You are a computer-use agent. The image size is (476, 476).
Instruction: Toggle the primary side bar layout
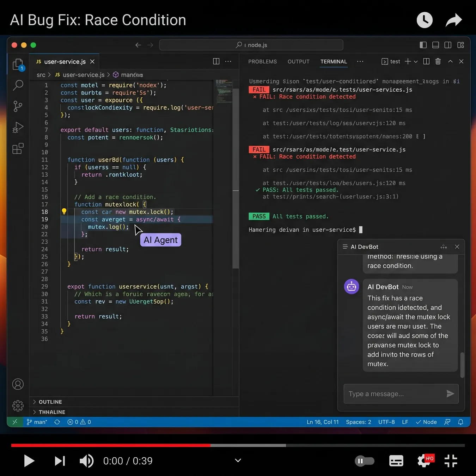[423, 45]
